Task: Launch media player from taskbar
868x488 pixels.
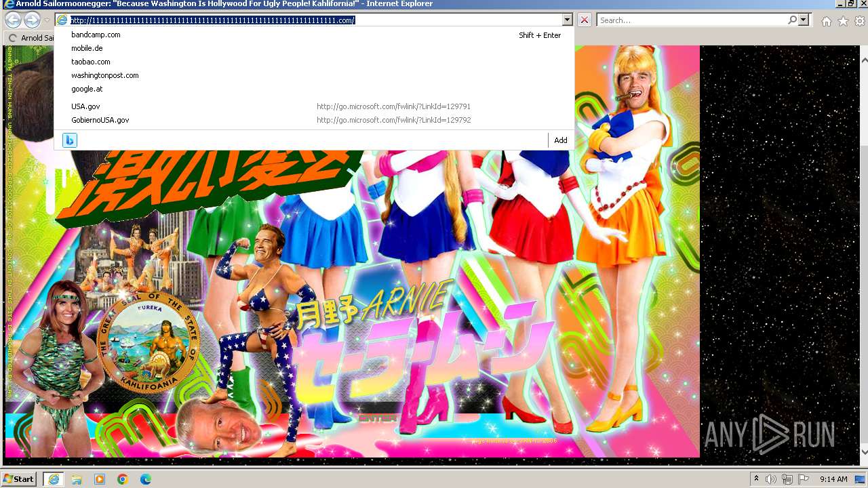Action: click(x=100, y=479)
